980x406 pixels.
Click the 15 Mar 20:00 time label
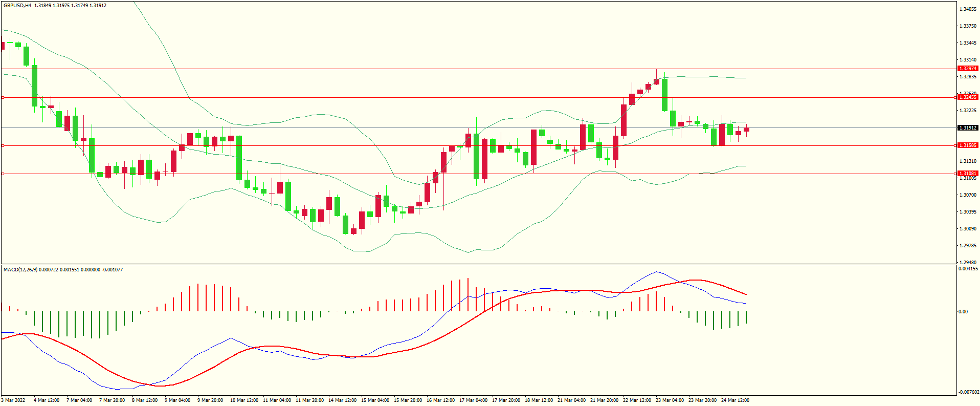coord(408,400)
